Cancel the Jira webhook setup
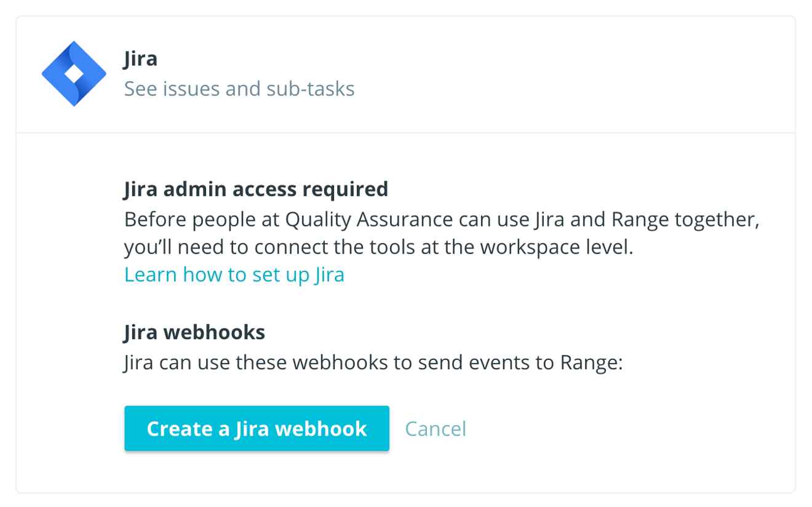Viewport: 812px width, 507px height. pos(436,428)
